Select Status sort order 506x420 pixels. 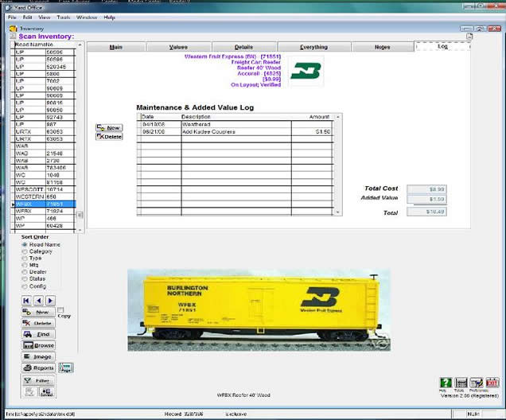25,278
